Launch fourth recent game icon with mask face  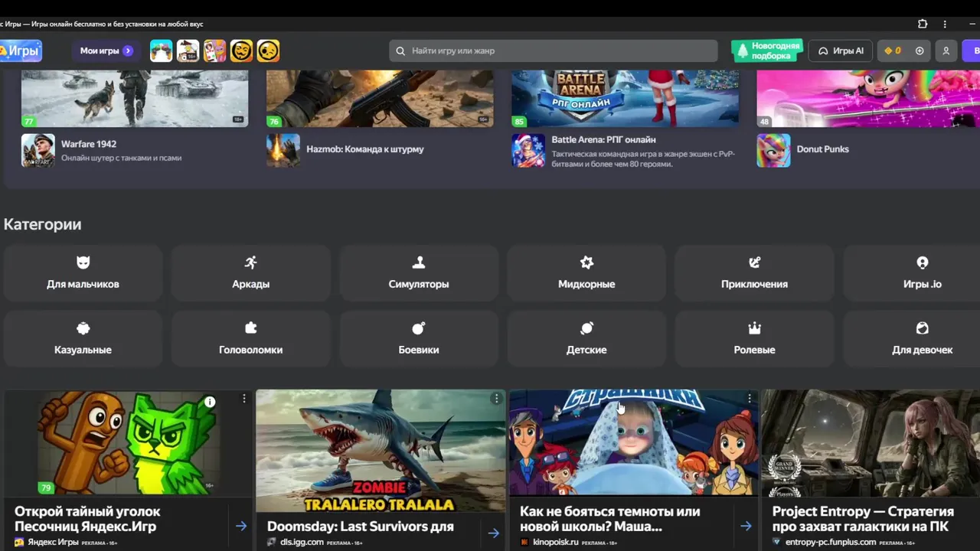click(x=241, y=51)
